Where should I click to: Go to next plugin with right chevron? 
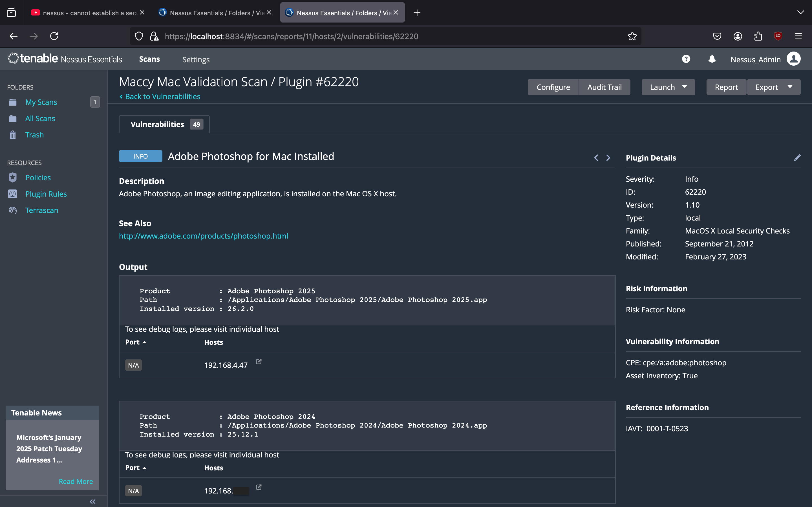click(x=608, y=158)
